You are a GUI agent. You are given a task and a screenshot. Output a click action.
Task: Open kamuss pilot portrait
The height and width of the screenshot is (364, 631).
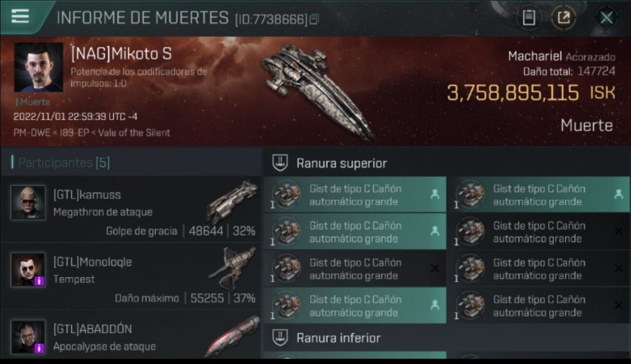click(x=28, y=202)
